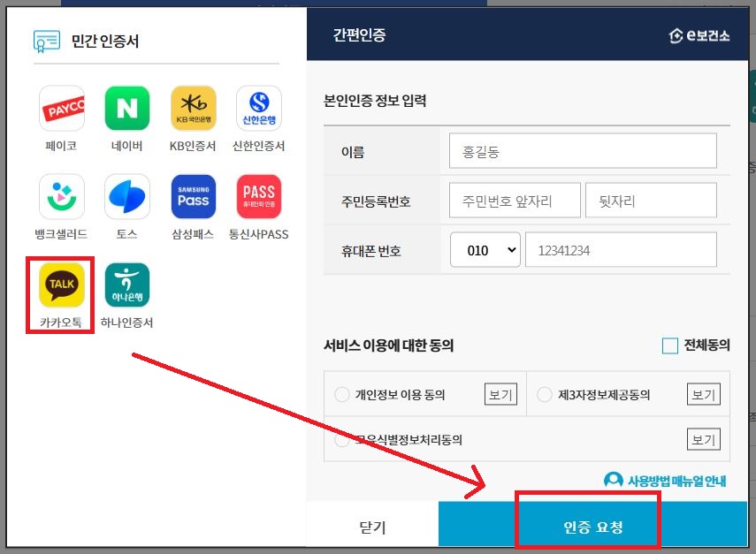756x554 pixels.
Task: Pick the 신한은행 certificate icon
Action: 259,109
